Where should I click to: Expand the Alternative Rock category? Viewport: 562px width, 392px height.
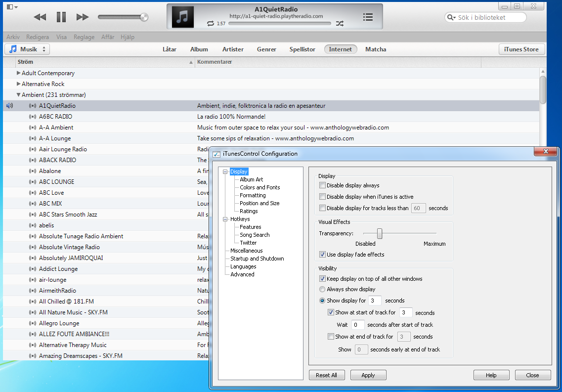pyautogui.click(x=19, y=84)
